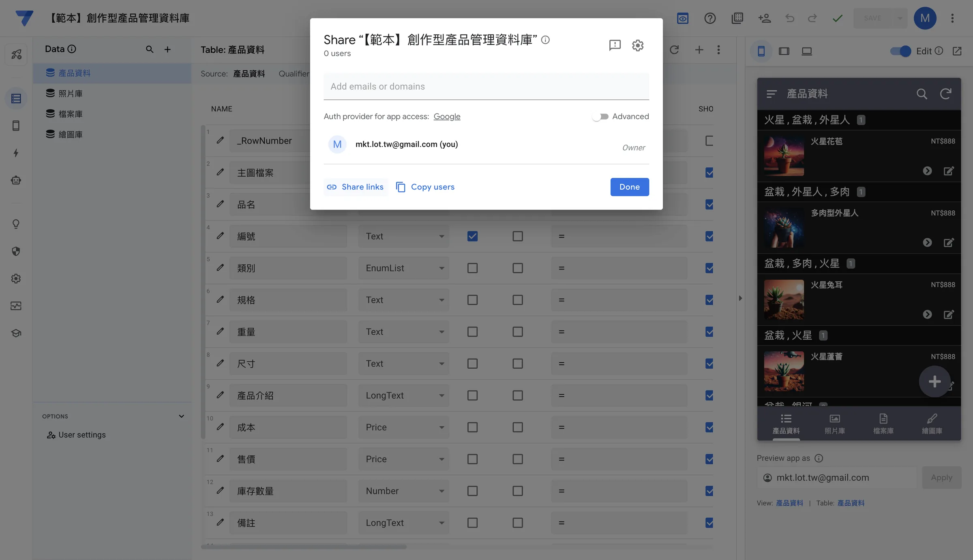Click the add user share icon in the top bar

click(x=765, y=18)
